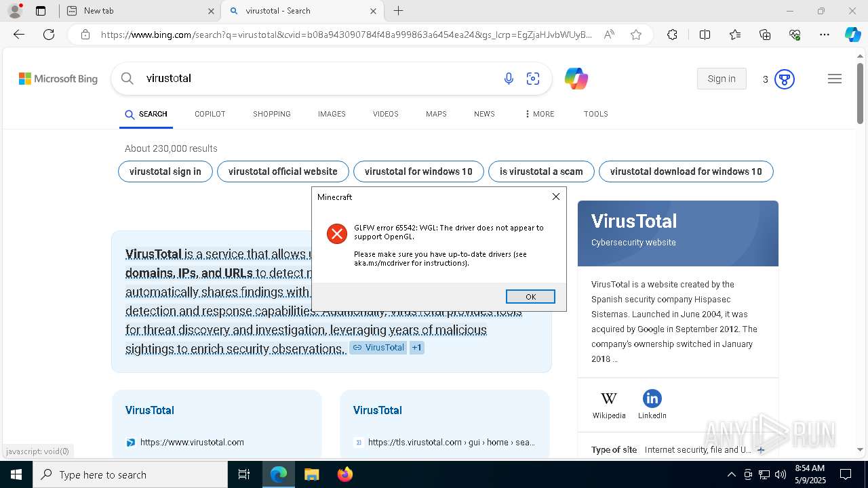Viewport: 868px width, 488px height.
Task: Select suggestion is virustotal a scam
Action: click(x=541, y=171)
